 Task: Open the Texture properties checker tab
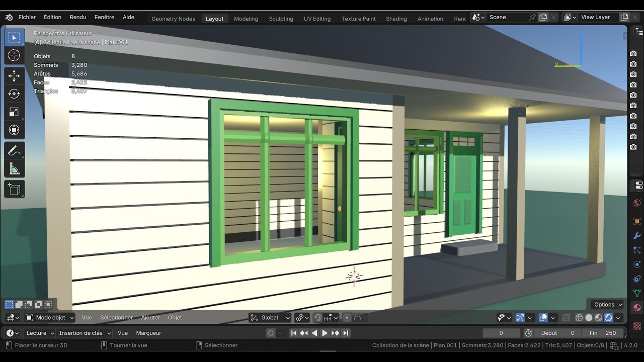click(x=637, y=326)
